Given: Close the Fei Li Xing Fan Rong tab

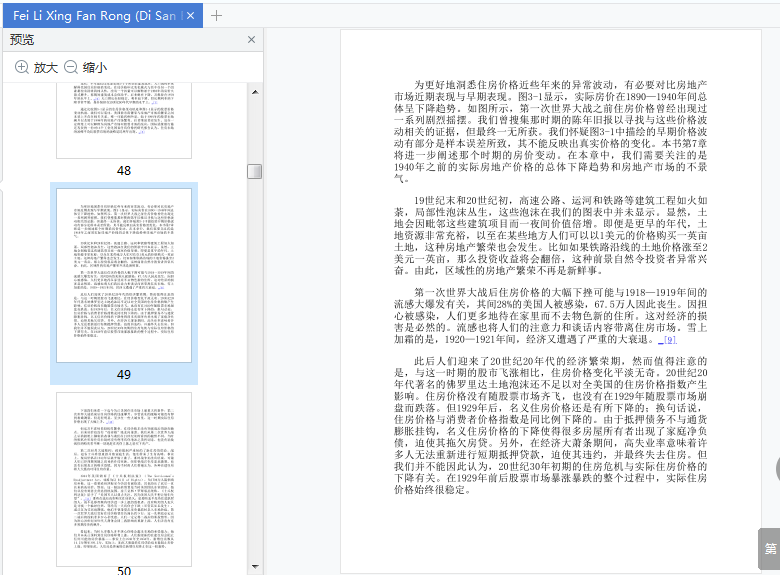Looking at the screenshot, I should pos(191,16).
